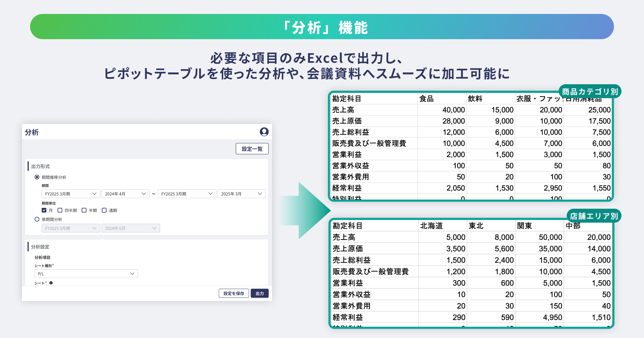Click the 設定一覧 button
644x338 pixels.
pos(252,149)
